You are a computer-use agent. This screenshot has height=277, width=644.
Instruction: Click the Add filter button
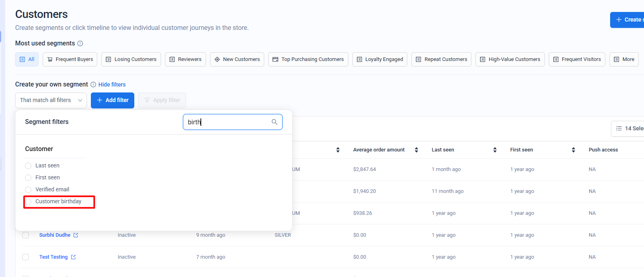coord(112,100)
